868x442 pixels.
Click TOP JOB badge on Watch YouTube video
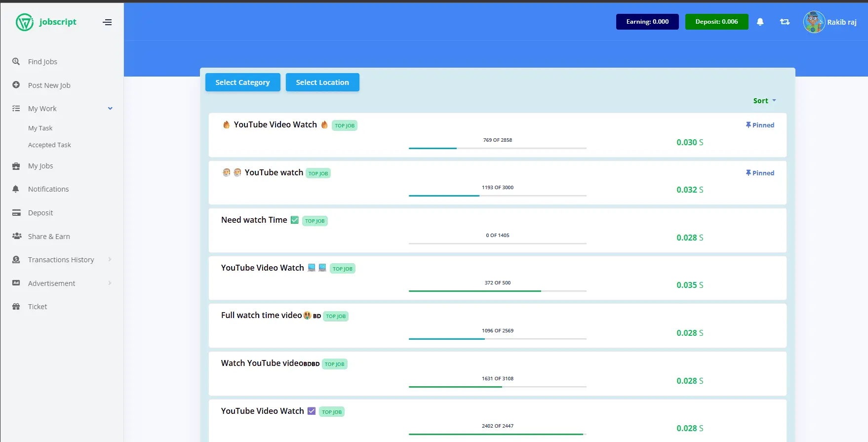[335, 364]
